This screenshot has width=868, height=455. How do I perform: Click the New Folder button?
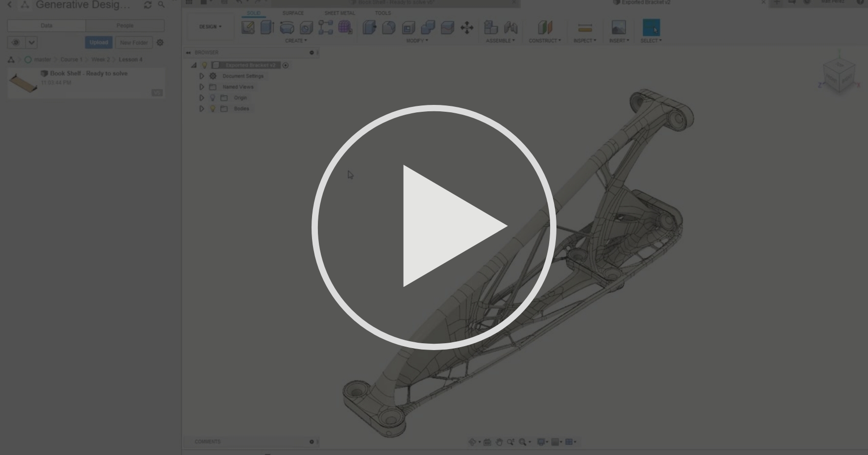point(134,43)
